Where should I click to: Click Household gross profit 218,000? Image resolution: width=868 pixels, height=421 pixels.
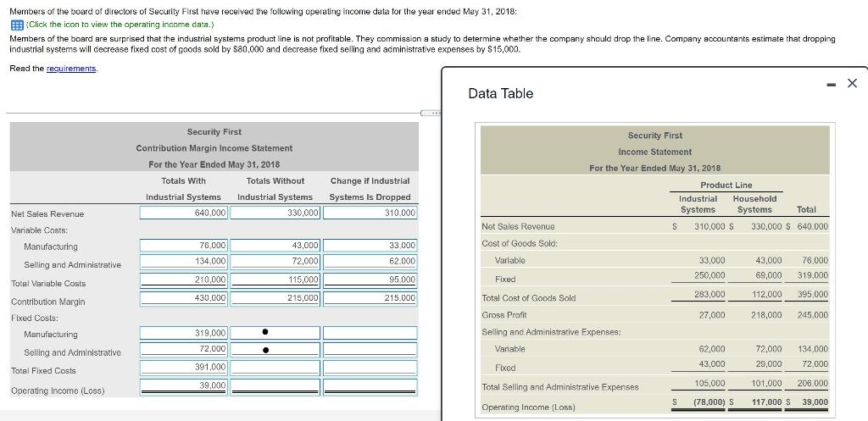pos(766,315)
